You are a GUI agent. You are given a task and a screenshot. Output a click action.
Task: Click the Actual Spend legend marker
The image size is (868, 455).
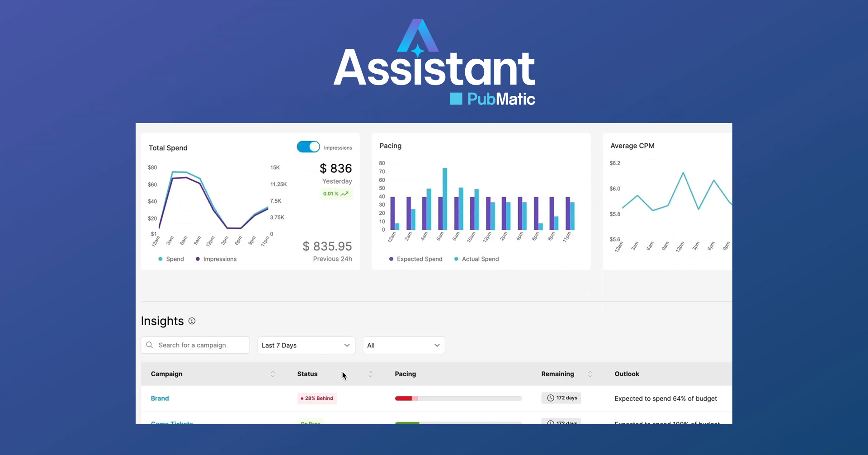click(x=456, y=259)
